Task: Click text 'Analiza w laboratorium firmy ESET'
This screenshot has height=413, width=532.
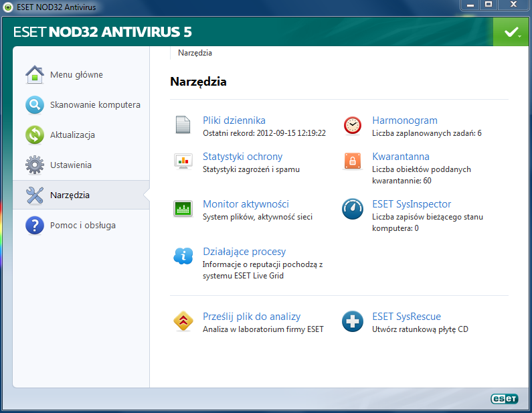Action: click(263, 329)
